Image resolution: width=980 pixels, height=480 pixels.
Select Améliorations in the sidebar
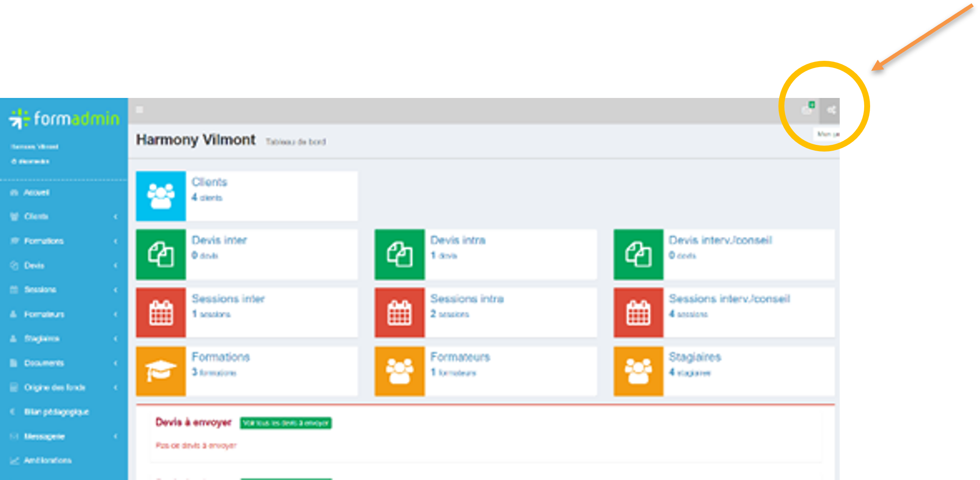[x=47, y=460]
